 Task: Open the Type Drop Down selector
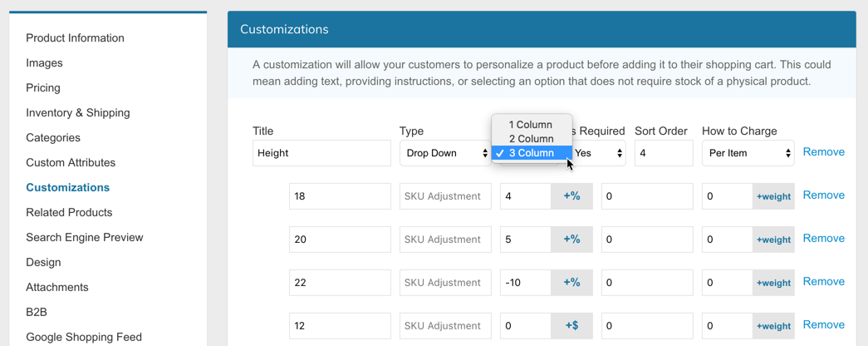coord(445,153)
